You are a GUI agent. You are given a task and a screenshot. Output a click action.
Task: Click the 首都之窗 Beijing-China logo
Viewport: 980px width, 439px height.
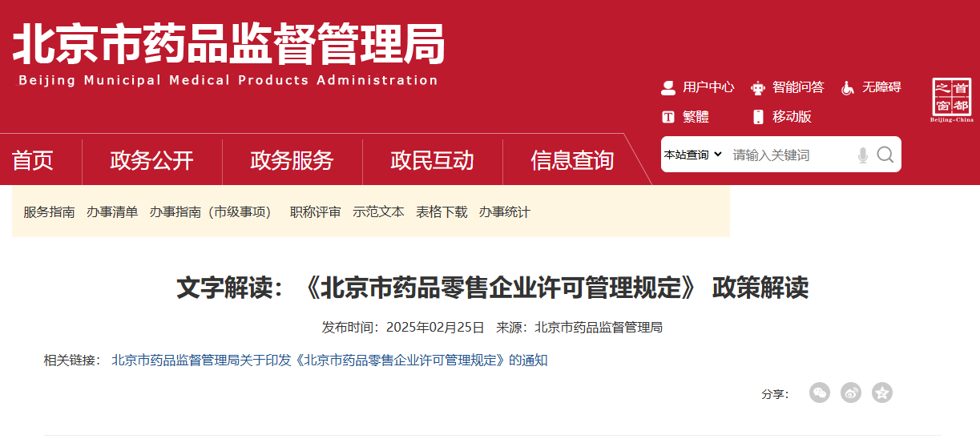click(952, 101)
